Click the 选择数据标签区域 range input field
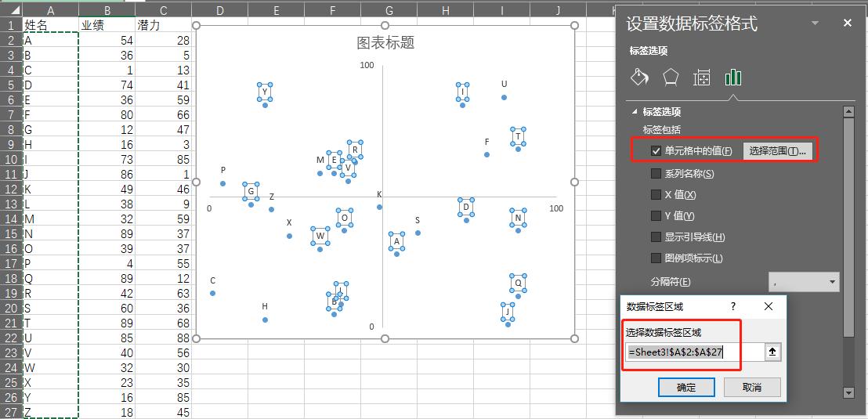The width and height of the screenshot is (868, 419). click(x=696, y=352)
